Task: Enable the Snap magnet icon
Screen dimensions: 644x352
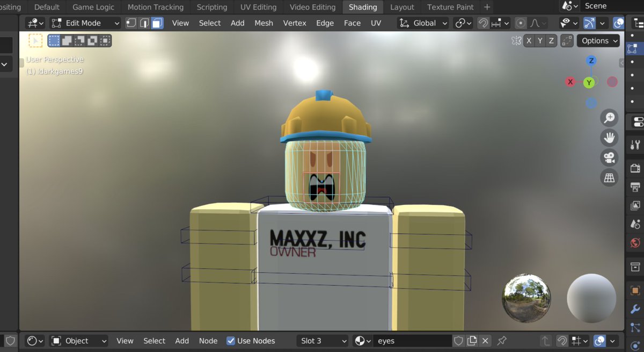Action: pos(483,23)
